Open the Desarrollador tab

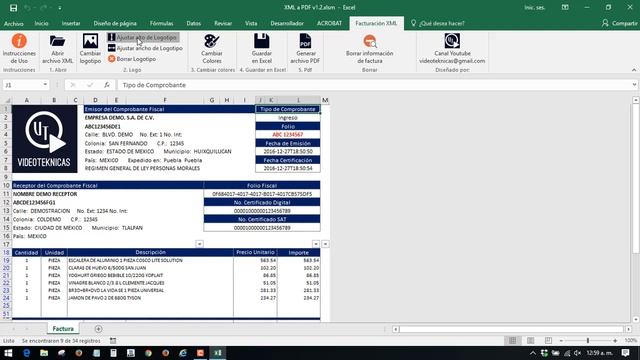(287, 23)
